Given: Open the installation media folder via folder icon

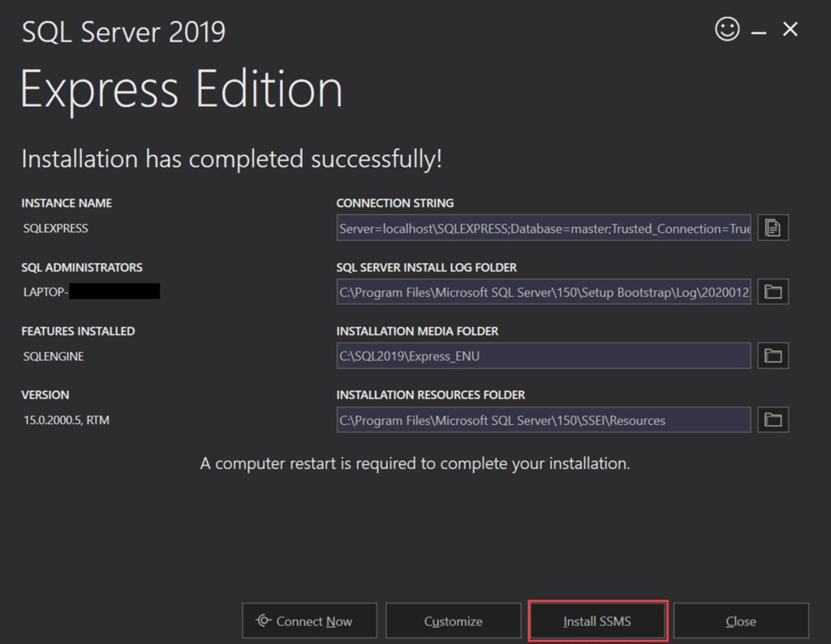Looking at the screenshot, I should (773, 355).
